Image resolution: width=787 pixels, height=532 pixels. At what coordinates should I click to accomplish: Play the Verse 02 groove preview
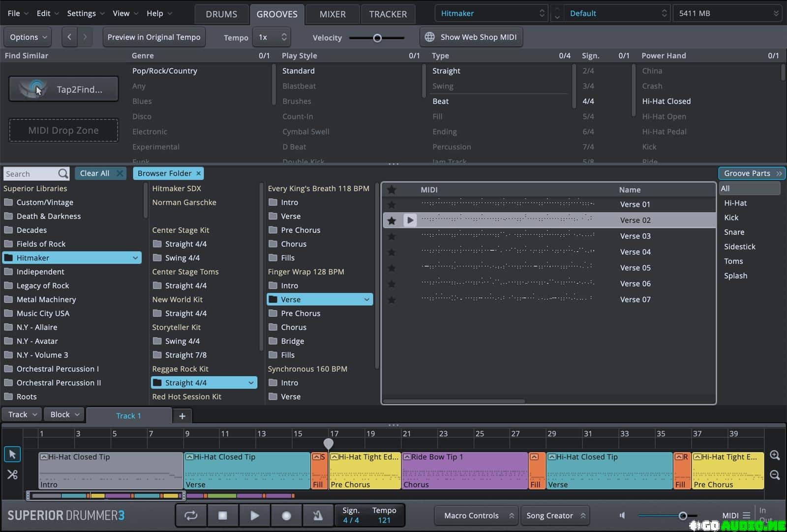coord(410,220)
